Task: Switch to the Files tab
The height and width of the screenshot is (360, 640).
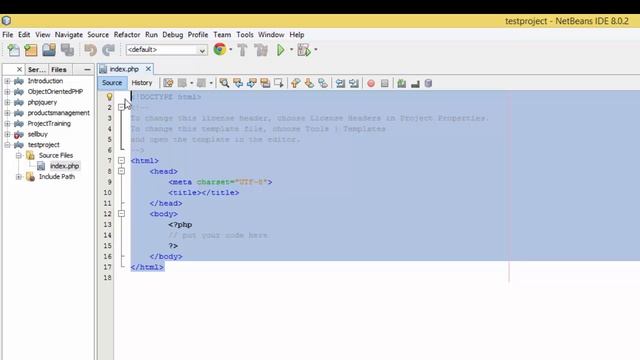Action: (x=59, y=69)
